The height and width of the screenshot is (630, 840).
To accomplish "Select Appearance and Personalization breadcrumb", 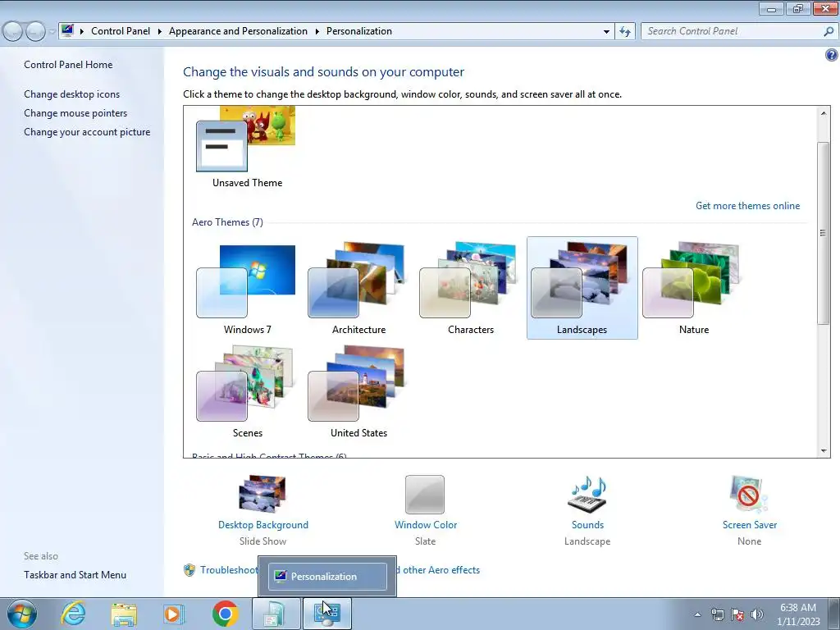I will point(238,31).
